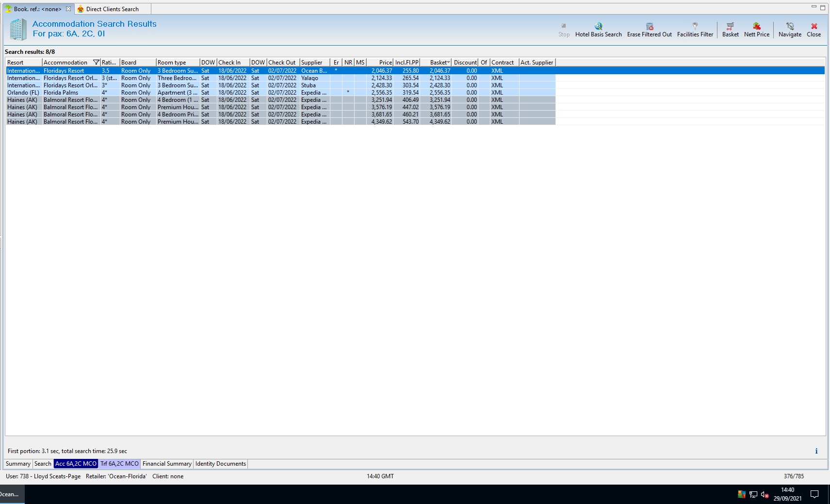Click the Er column header
Screen dimensions: 830x504
[x=336, y=63]
